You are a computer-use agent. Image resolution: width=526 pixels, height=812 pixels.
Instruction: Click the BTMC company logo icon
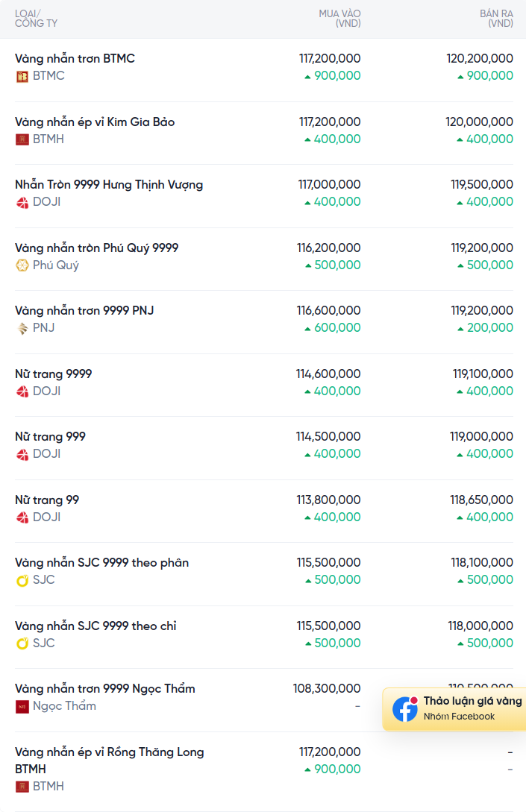(x=22, y=76)
